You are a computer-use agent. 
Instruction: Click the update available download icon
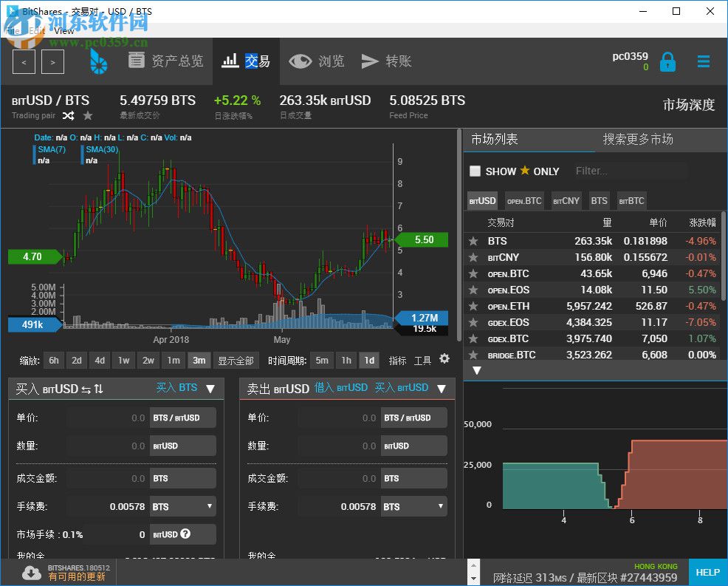pos(31,572)
